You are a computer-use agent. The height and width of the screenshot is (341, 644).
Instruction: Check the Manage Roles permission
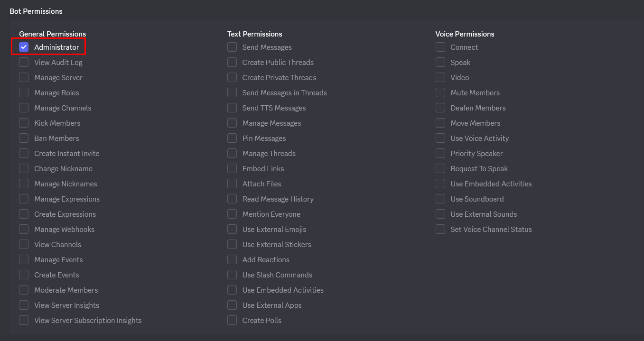point(24,93)
